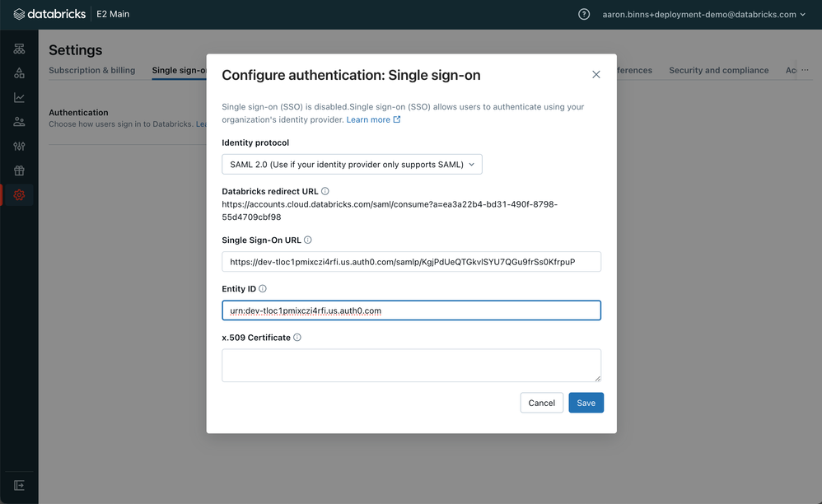This screenshot has height=504, width=822.
Task: Open the User management sidebar icon
Action: (x=19, y=122)
